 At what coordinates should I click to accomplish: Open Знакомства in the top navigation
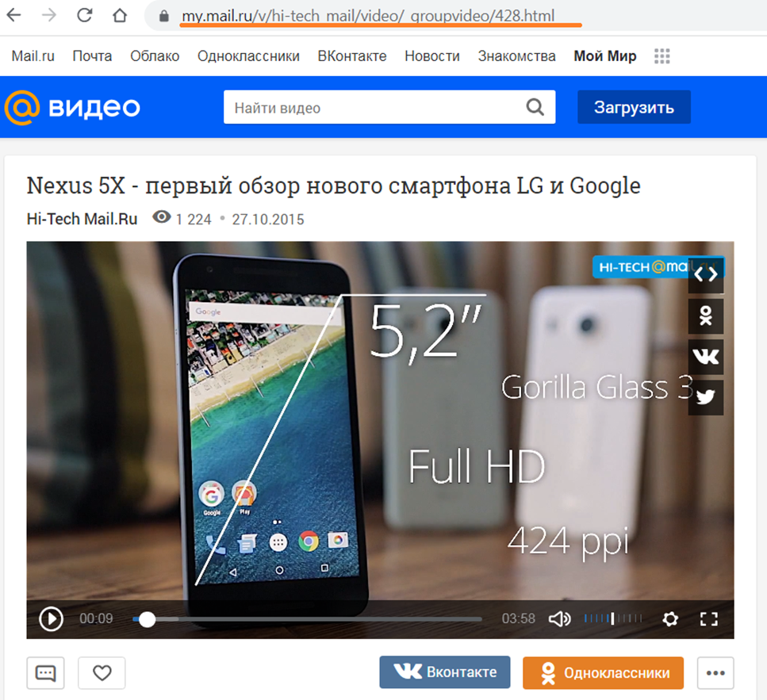[x=516, y=56]
